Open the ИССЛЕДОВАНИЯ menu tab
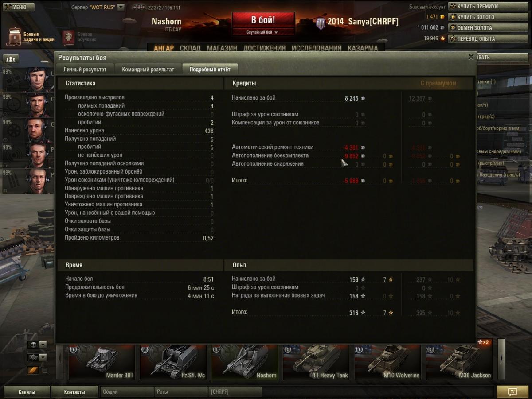This screenshot has width=532, height=399. point(317,48)
